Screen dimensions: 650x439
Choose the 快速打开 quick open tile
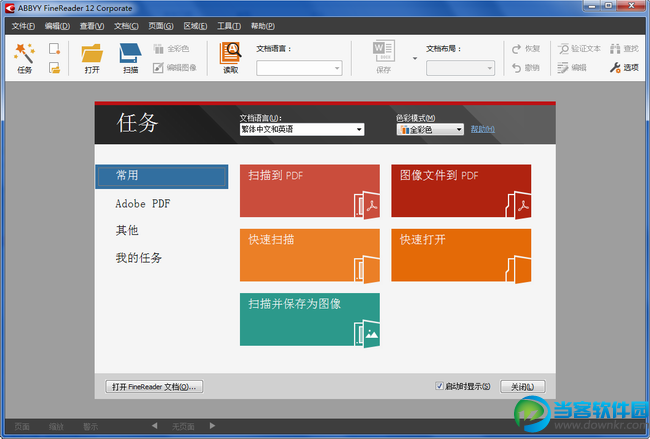[460, 255]
